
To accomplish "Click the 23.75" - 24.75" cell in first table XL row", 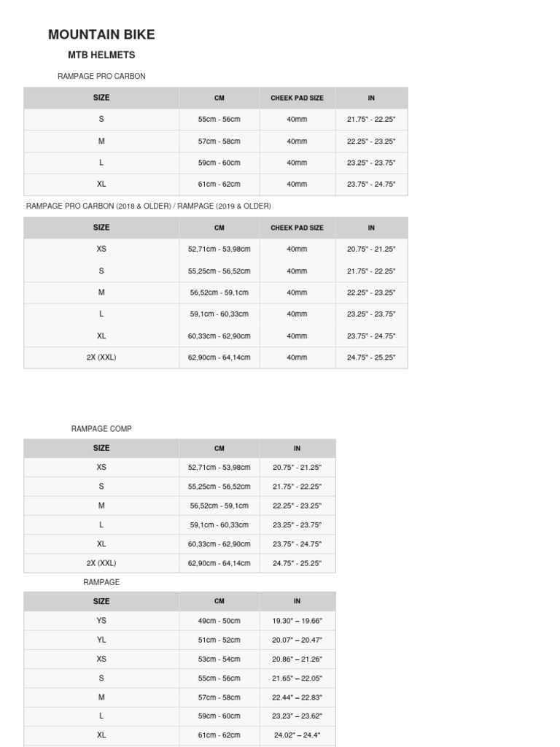I will click(x=371, y=184).
